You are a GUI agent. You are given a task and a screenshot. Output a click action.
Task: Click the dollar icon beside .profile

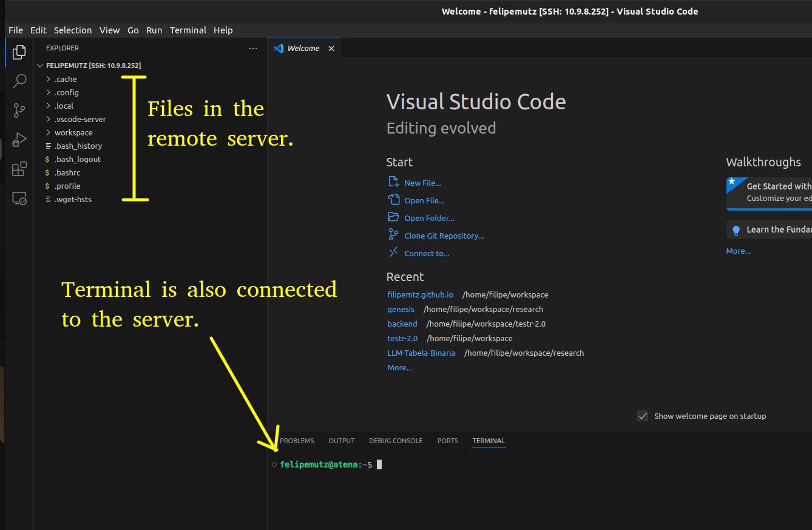tap(47, 186)
